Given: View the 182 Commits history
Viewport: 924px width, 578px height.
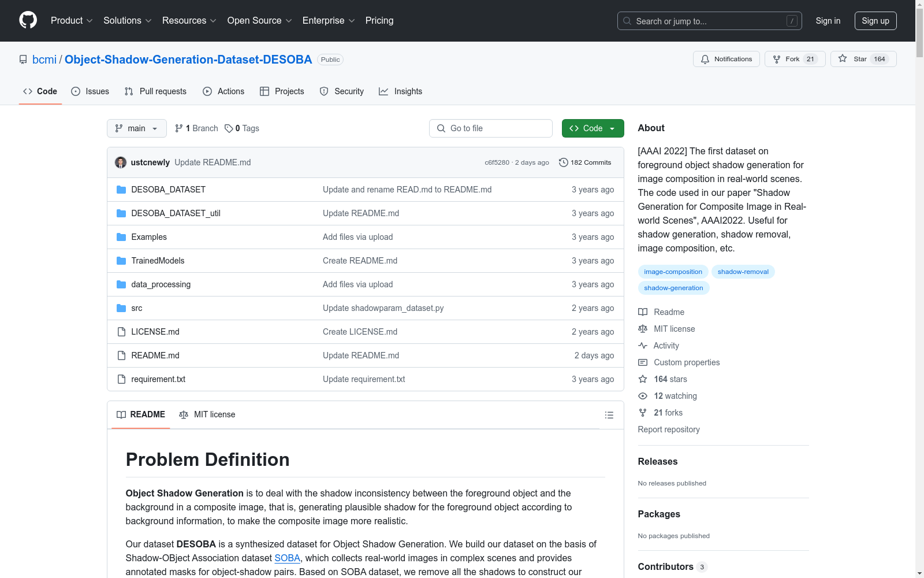Looking at the screenshot, I should [585, 162].
